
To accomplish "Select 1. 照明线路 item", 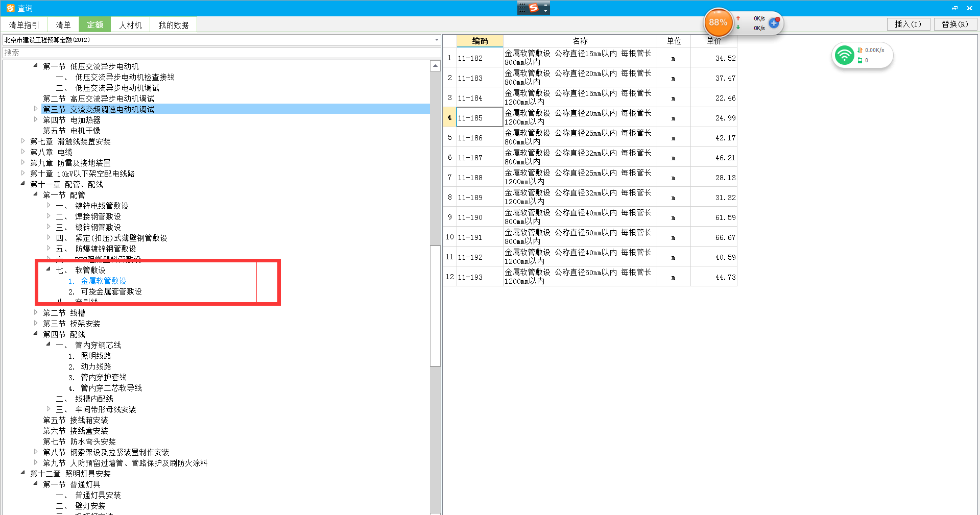I will point(90,356).
